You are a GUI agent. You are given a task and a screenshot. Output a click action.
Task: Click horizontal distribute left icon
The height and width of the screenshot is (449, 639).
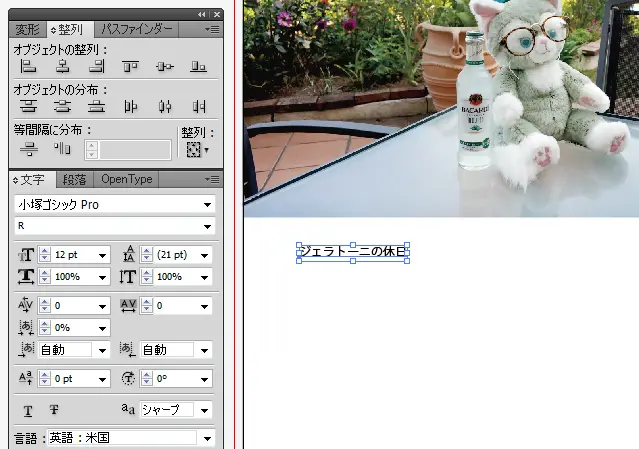point(130,106)
